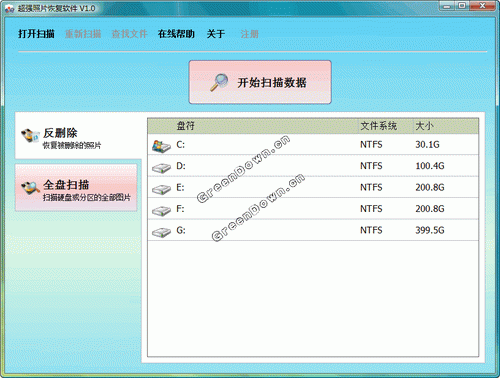Click the D: drive icon
The width and height of the screenshot is (500, 378).
point(161,168)
